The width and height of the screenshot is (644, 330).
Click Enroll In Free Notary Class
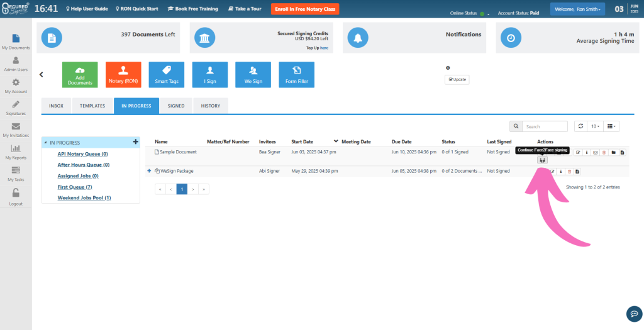click(305, 9)
